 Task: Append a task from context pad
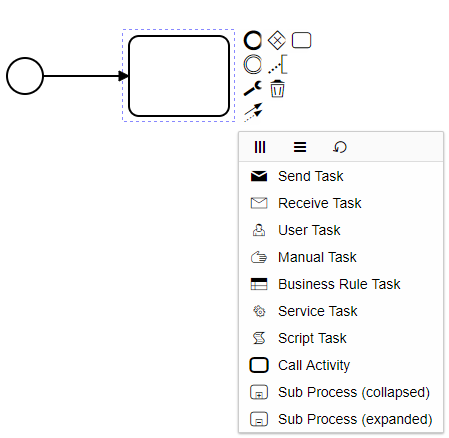[x=301, y=40]
